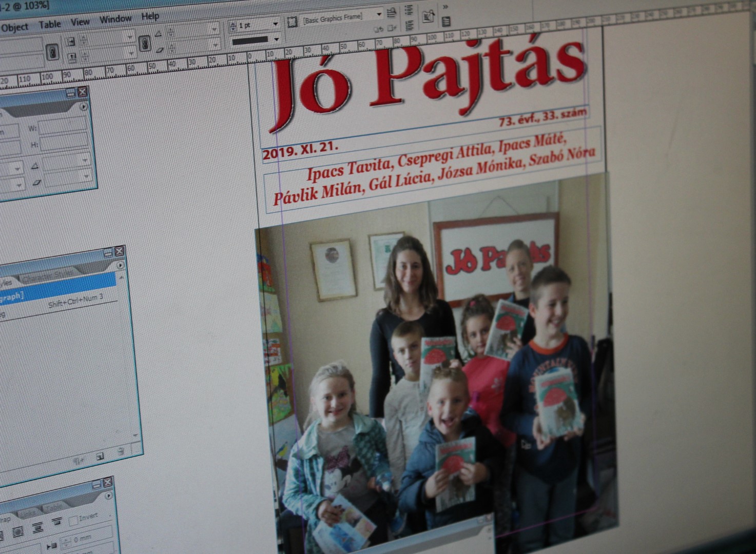Open the Paragraph Styles panel flyout menu arrow
Screen dimensions: 756x554
coord(120,265)
